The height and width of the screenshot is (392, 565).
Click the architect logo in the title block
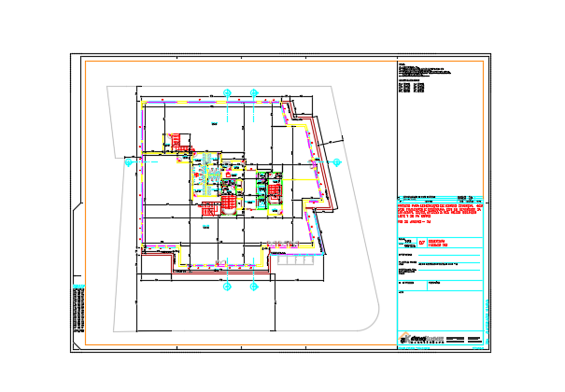[421, 339]
